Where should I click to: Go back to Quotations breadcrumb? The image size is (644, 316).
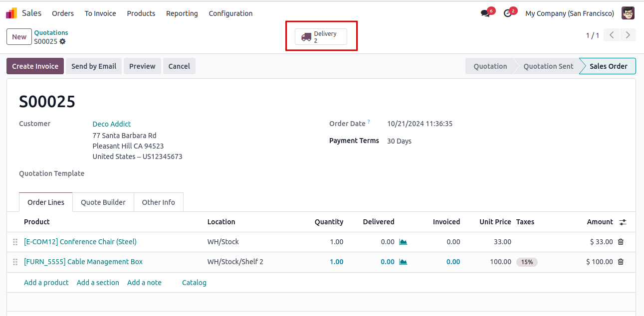[51, 33]
